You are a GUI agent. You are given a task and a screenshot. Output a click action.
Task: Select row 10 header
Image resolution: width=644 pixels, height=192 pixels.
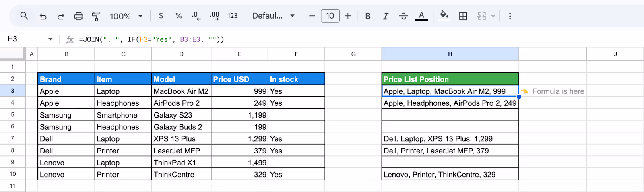coord(12,174)
